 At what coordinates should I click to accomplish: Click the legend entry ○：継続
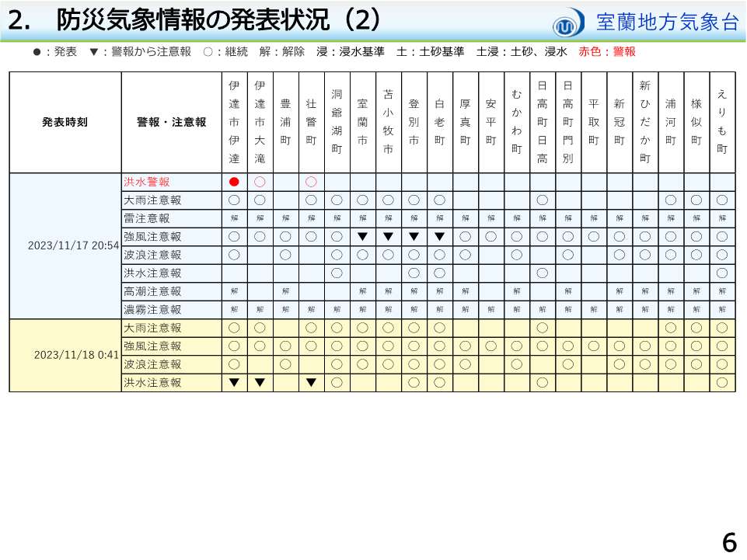point(225,51)
